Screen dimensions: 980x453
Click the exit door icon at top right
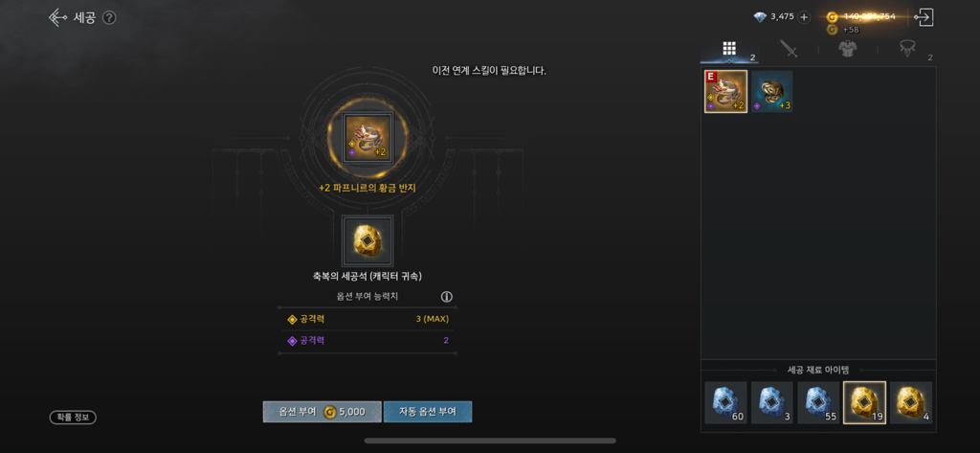pyautogui.click(x=924, y=17)
